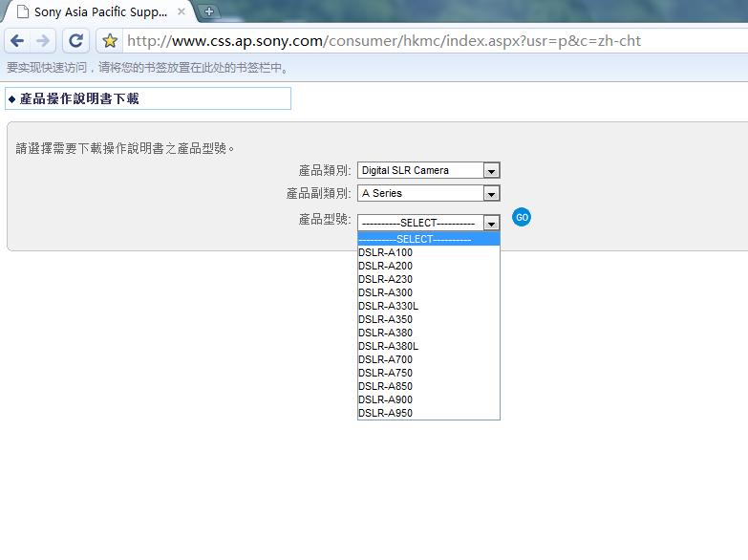Select DSLR-A200 from the model list
748x560 pixels.
[428, 266]
